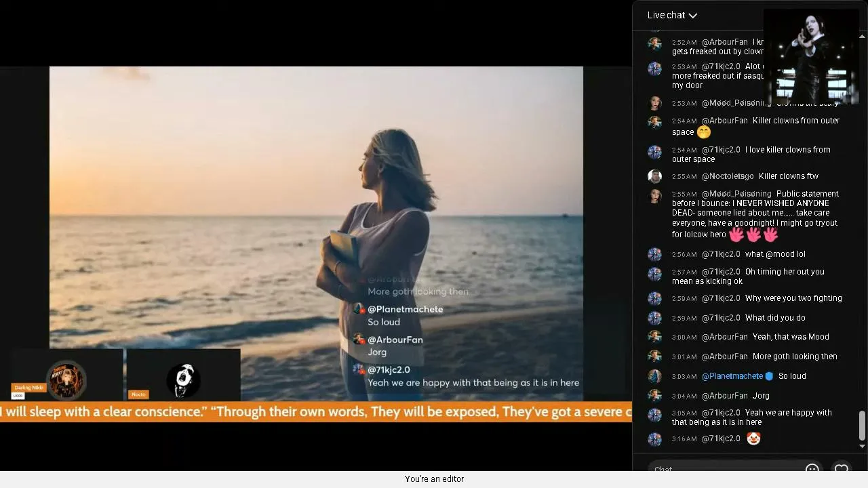Click the Darling Nikki profile picture in the stream
Viewport: 868px width, 488px height.
tap(66, 380)
